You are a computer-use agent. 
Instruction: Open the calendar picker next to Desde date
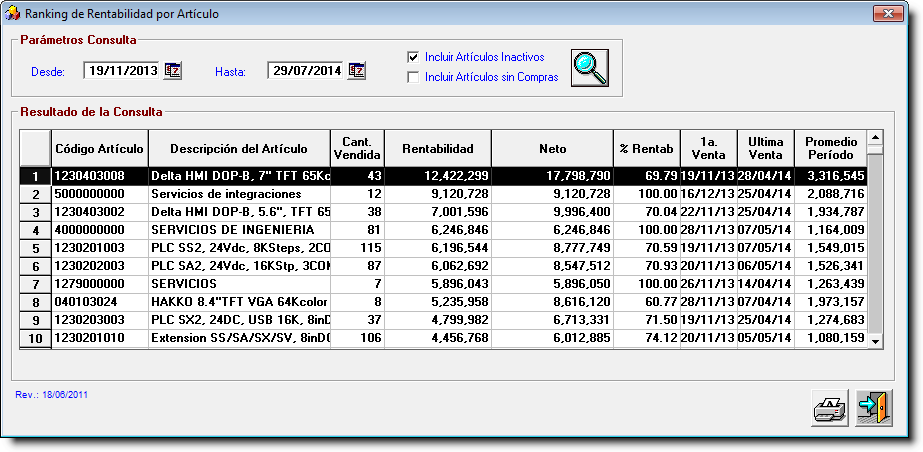(x=172, y=71)
